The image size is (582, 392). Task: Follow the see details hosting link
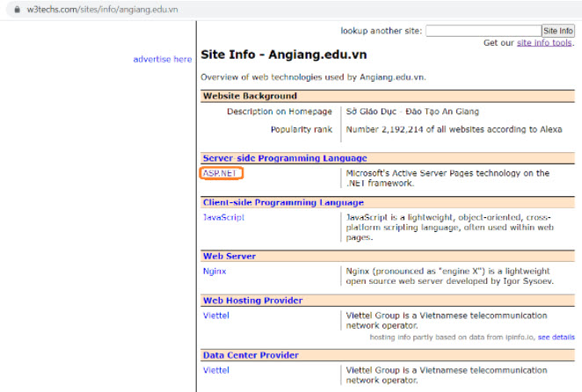click(556, 337)
